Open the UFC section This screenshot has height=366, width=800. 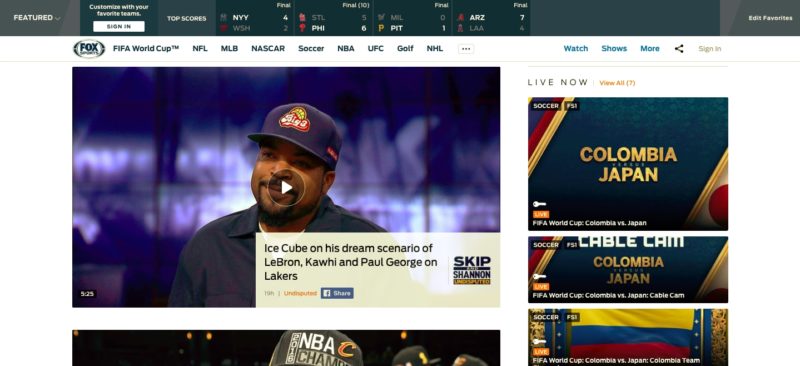(376, 48)
